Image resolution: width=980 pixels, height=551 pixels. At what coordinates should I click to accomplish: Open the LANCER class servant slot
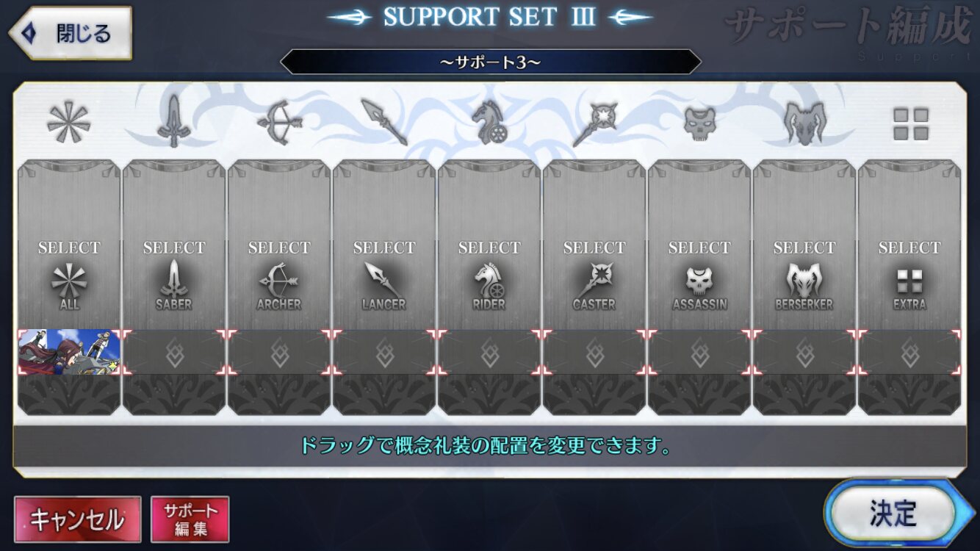[384, 244]
